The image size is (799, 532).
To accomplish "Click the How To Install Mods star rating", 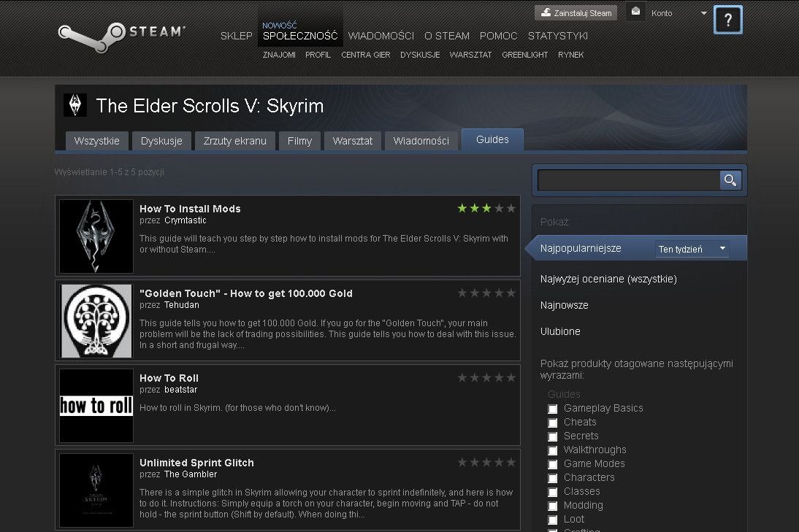I will pos(486,208).
